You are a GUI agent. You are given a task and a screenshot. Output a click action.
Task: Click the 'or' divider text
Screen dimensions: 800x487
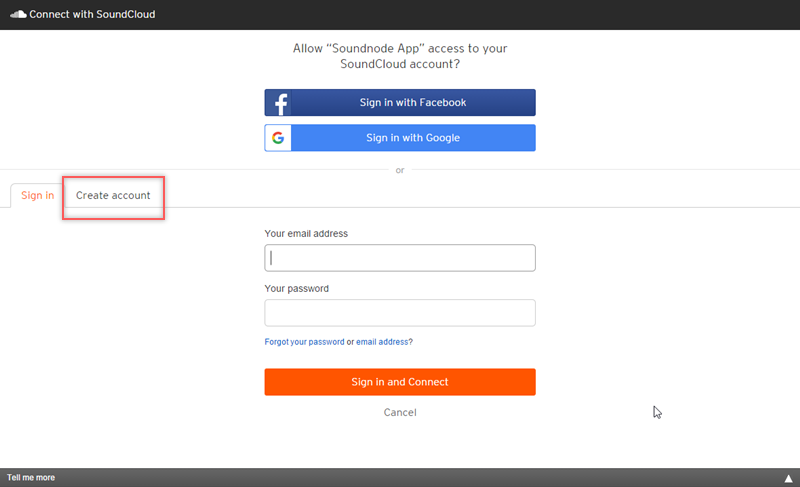[x=400, y=170]
